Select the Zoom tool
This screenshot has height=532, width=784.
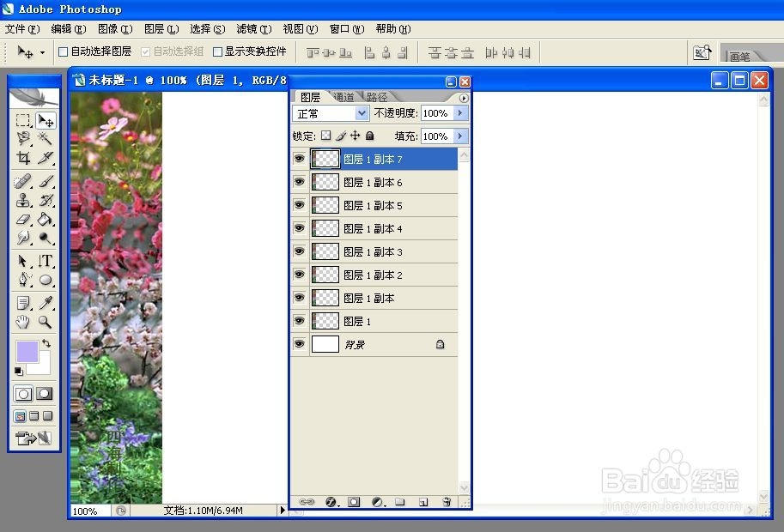tap(46, 322)
